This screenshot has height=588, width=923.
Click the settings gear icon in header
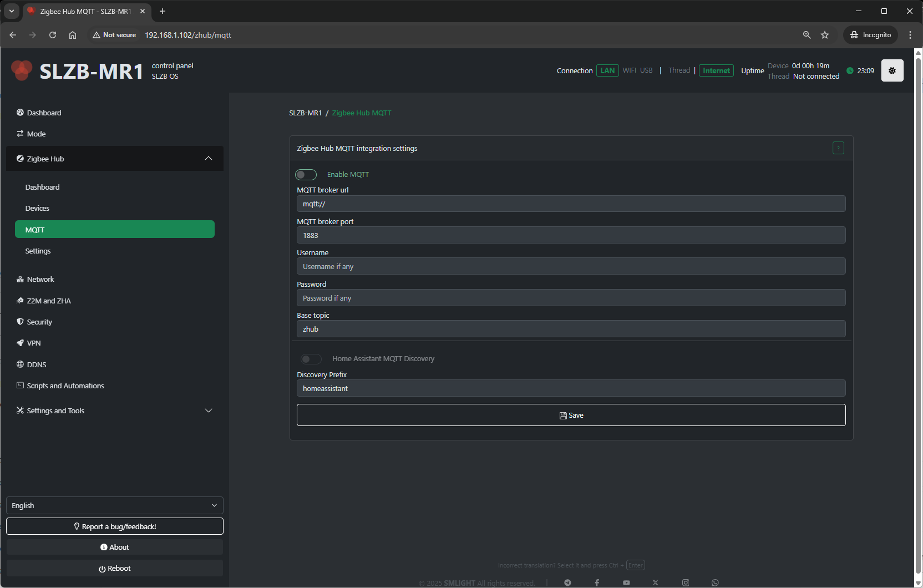(x=892, y=70)
